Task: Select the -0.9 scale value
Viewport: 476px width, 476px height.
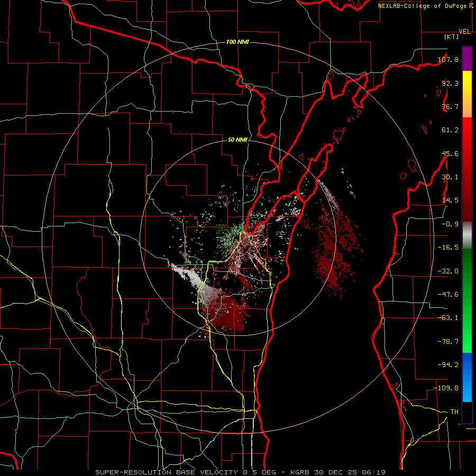Action: [450, 224]
